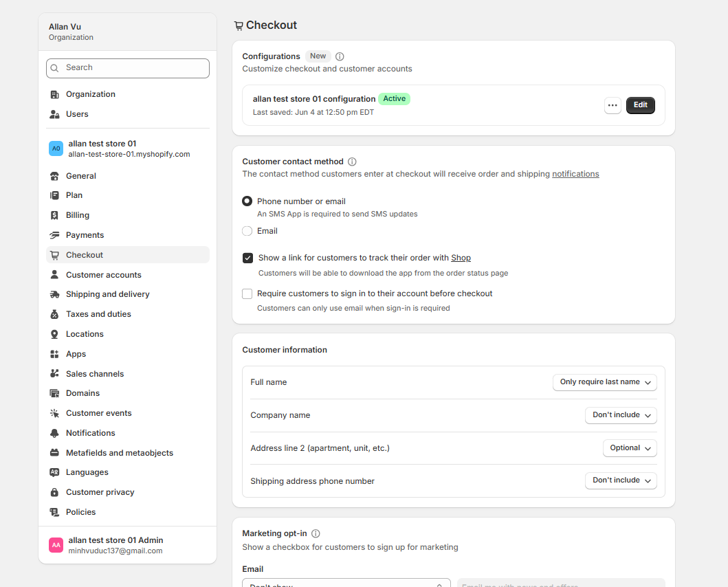
Task: Click the Sales channels icon
Action: 54,374
